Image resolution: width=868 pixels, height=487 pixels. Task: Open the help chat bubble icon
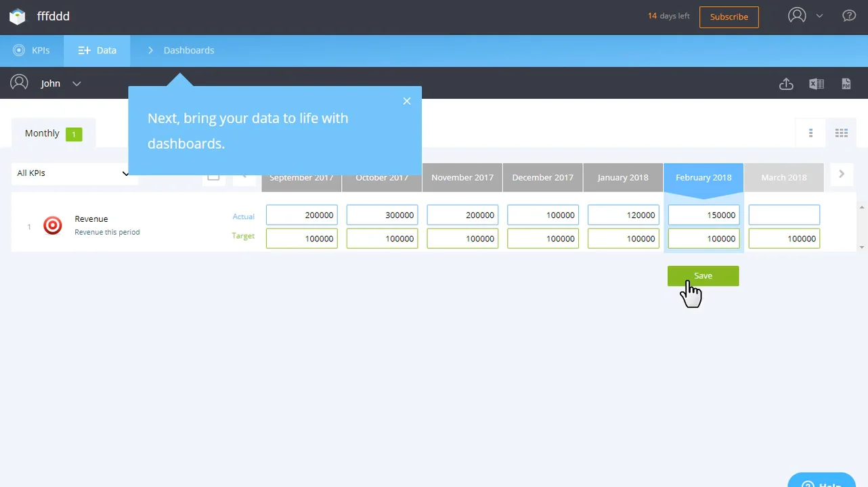point(849,16)
